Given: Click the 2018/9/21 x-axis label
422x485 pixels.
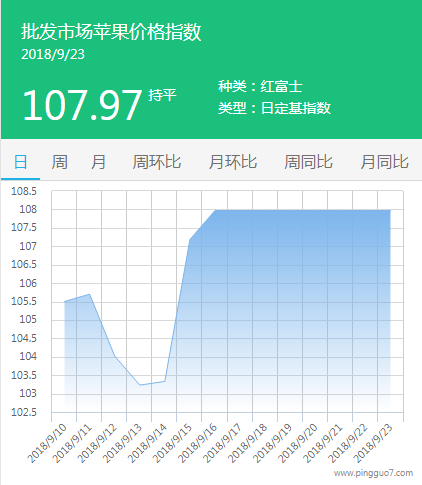Looking at the screenshot, I should 323,443.
